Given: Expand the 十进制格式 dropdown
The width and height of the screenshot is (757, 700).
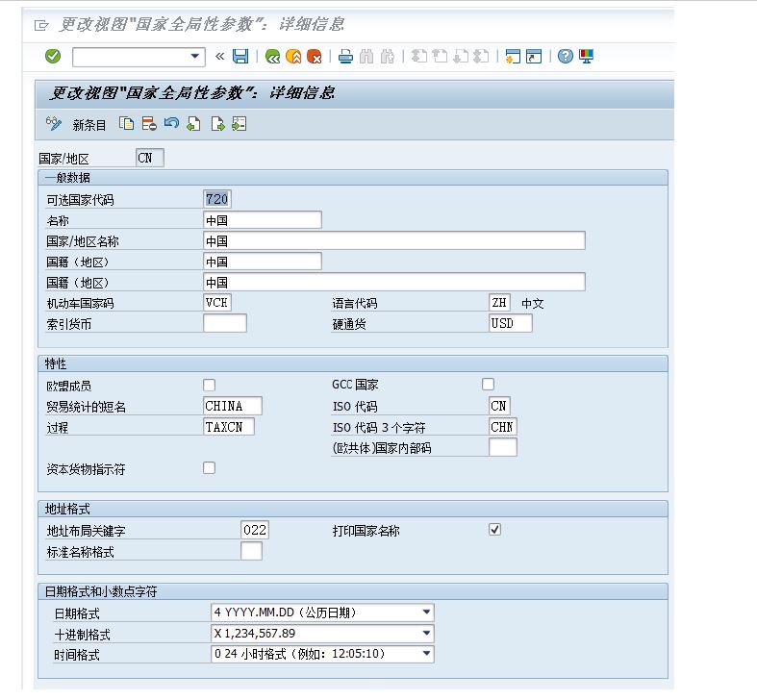Looking at the screenshot, I should [x=426, y=633].
